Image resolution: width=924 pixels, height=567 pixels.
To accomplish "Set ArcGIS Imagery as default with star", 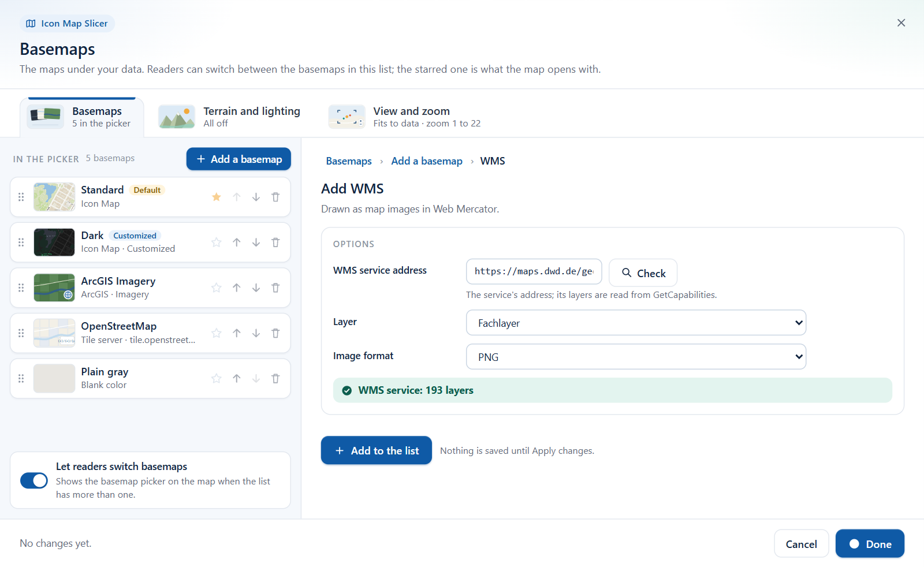I will click(217, 288).
